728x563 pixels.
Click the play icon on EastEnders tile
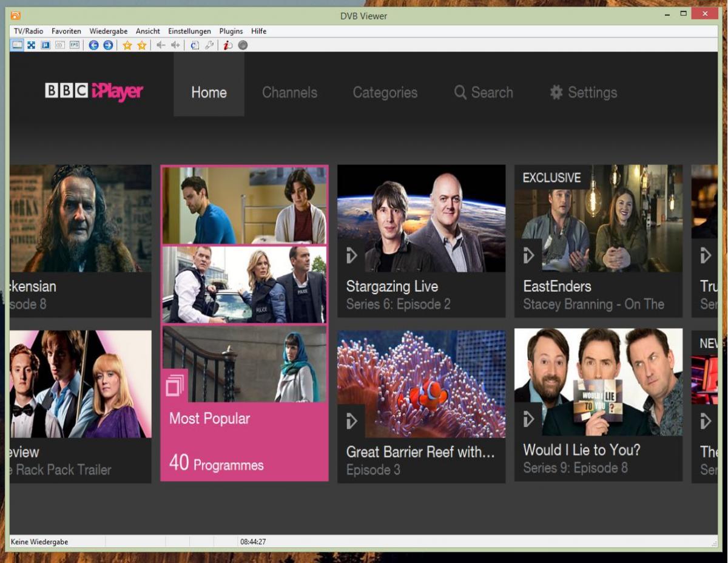[528, 255]
